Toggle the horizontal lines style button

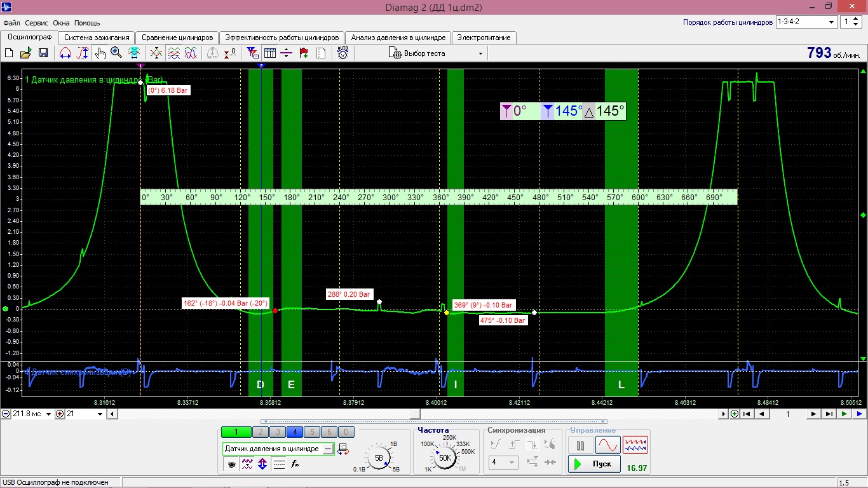coord(279,464)
